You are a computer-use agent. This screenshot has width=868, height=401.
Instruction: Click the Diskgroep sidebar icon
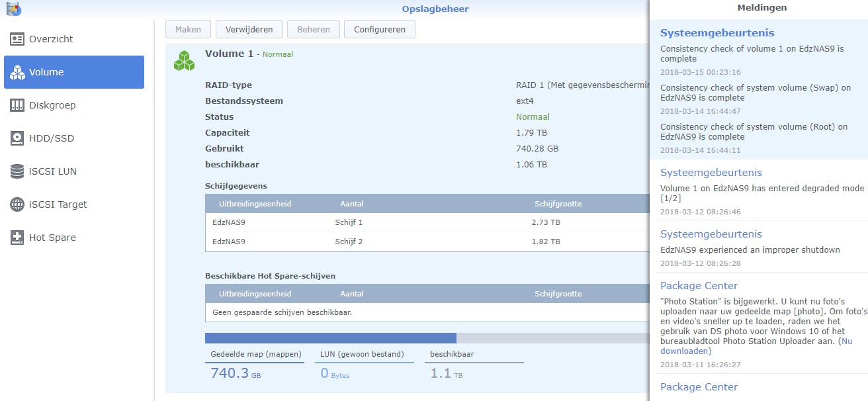(x=17, y=105)
